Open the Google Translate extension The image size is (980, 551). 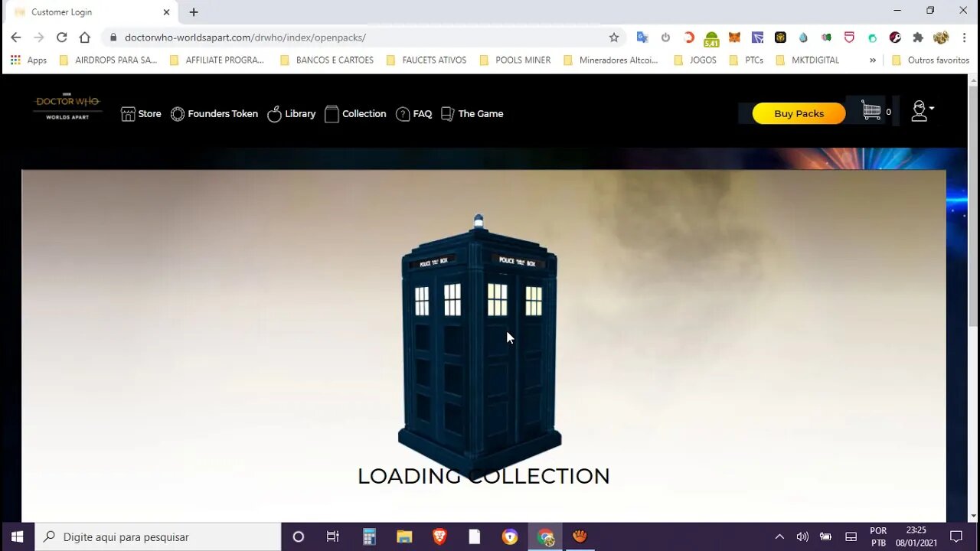(642, 37)
